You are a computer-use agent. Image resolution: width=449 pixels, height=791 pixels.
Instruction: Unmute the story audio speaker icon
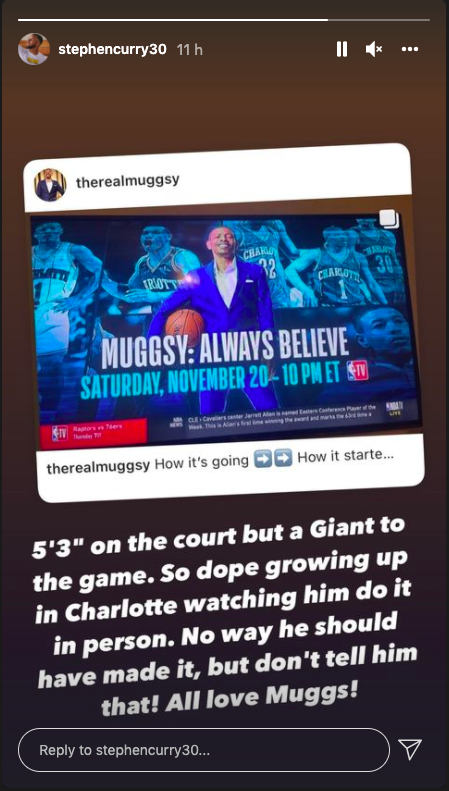click(x=374, y=49)
